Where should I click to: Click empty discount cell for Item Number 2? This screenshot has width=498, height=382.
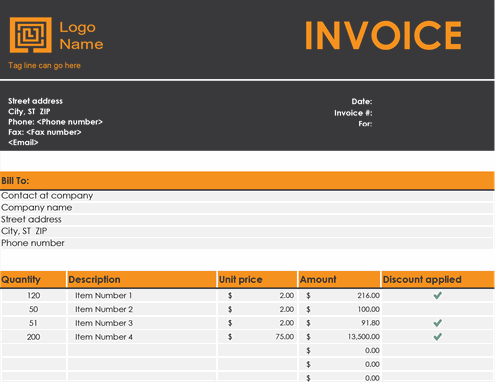[x=437, y=309]
